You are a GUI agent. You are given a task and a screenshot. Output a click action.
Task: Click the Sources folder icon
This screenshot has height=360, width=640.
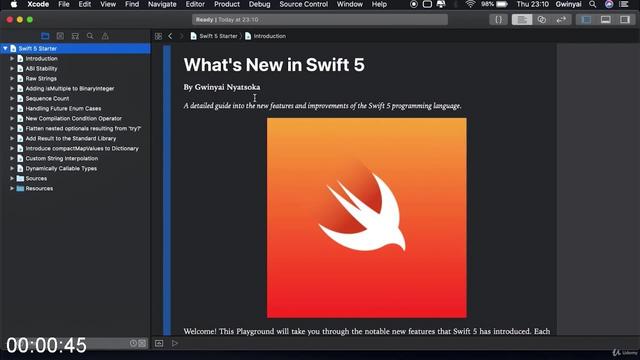point(20,178)
